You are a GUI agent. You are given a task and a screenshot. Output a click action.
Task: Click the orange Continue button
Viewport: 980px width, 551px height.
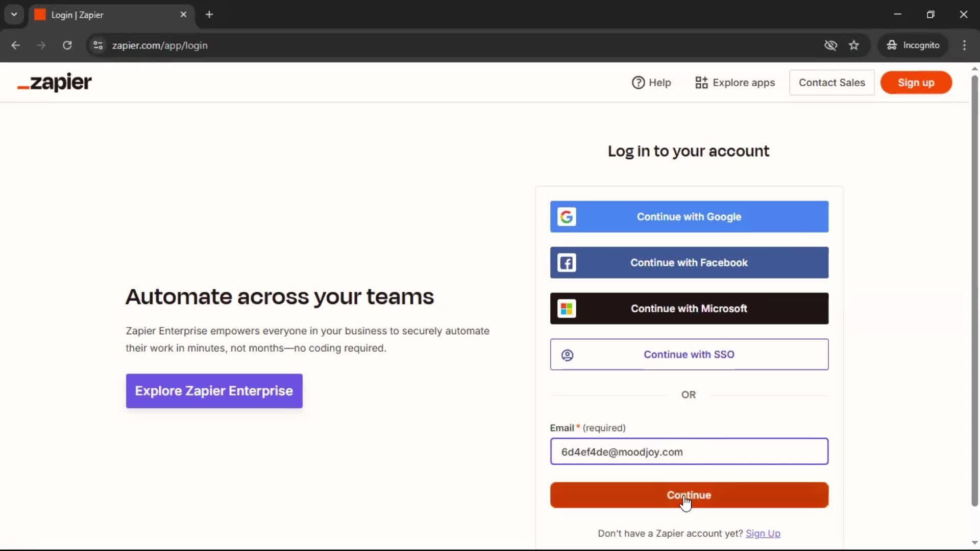click(689, 495)
